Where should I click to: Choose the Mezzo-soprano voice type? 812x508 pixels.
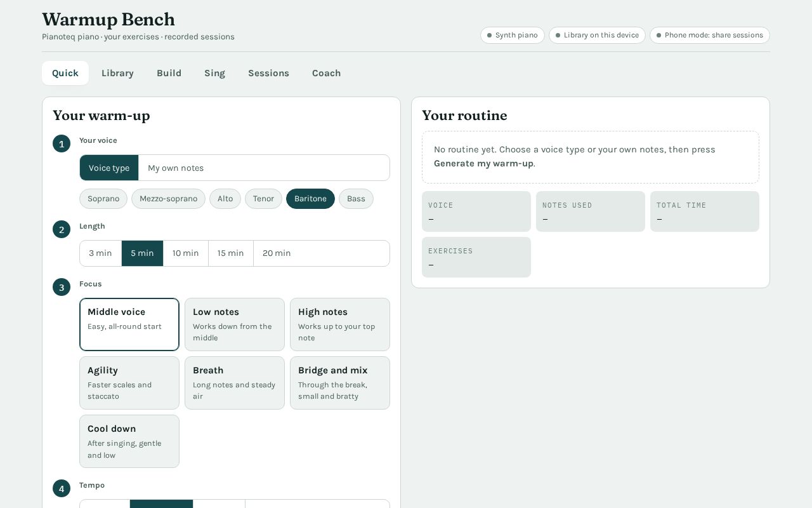tap(168, 199)
